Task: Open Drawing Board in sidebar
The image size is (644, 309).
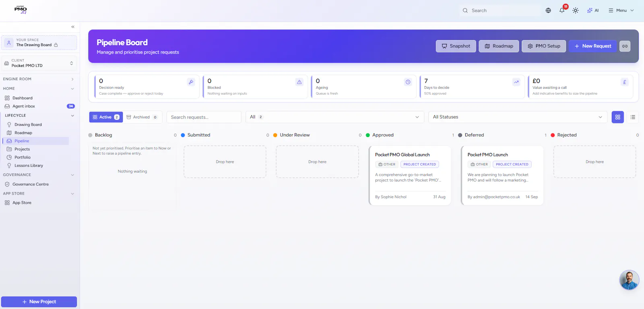Action: click(28, 125)
